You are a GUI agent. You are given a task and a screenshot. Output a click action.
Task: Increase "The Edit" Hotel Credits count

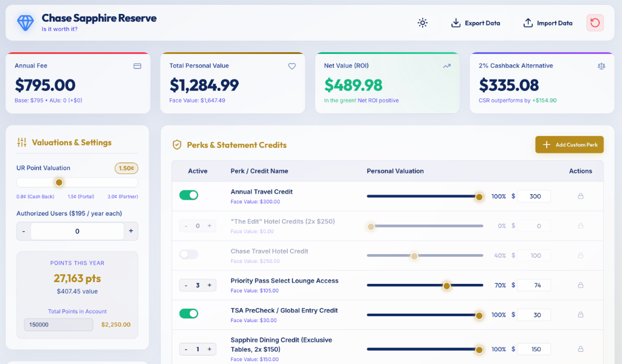[x=210, y=226]
